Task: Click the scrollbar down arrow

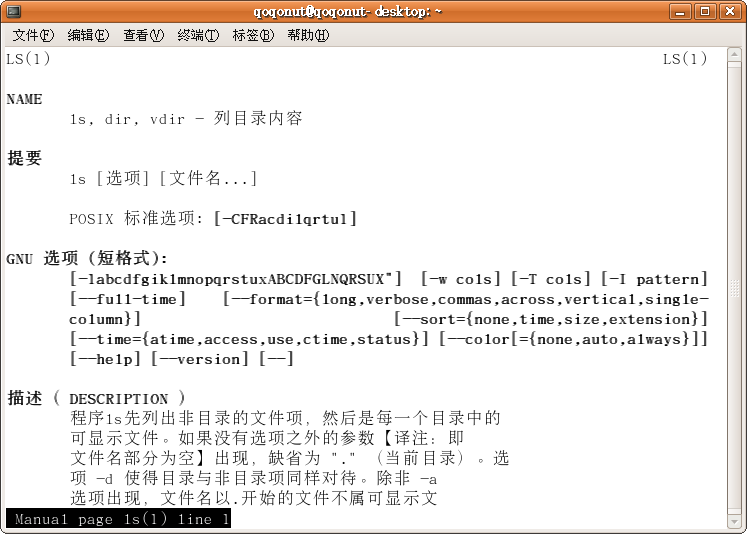Action: pos(735,522)
